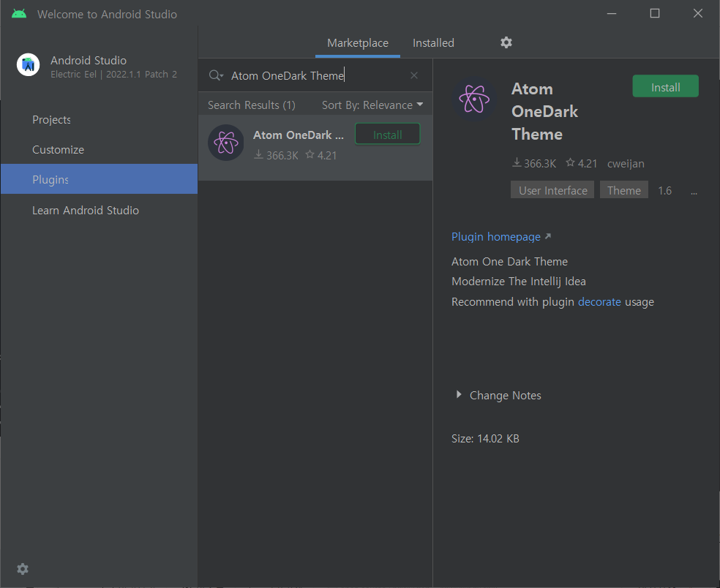Close the Welcome to Android Studio window
This screenshot has height=588, width=720.
tap(698, 14)
